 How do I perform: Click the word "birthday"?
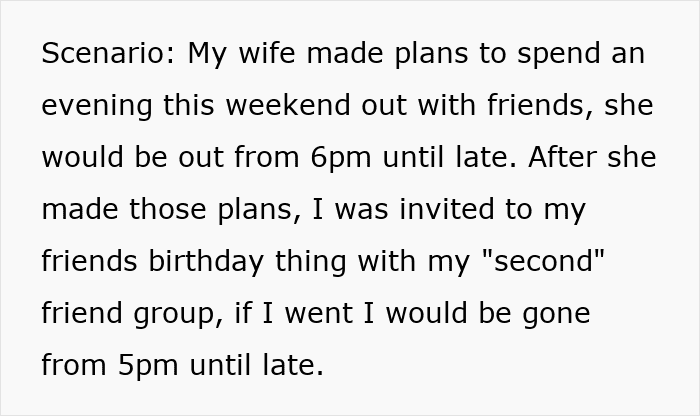point(206,261)
